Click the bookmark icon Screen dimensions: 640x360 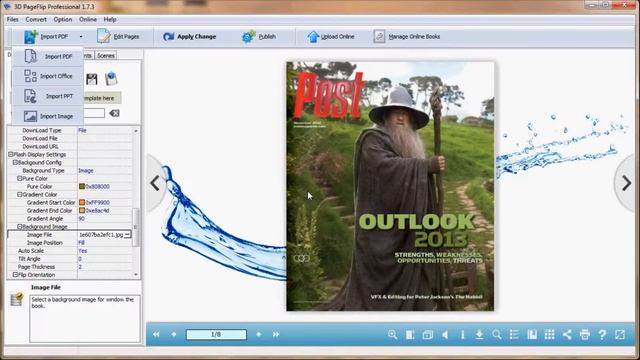pos(532,335)
